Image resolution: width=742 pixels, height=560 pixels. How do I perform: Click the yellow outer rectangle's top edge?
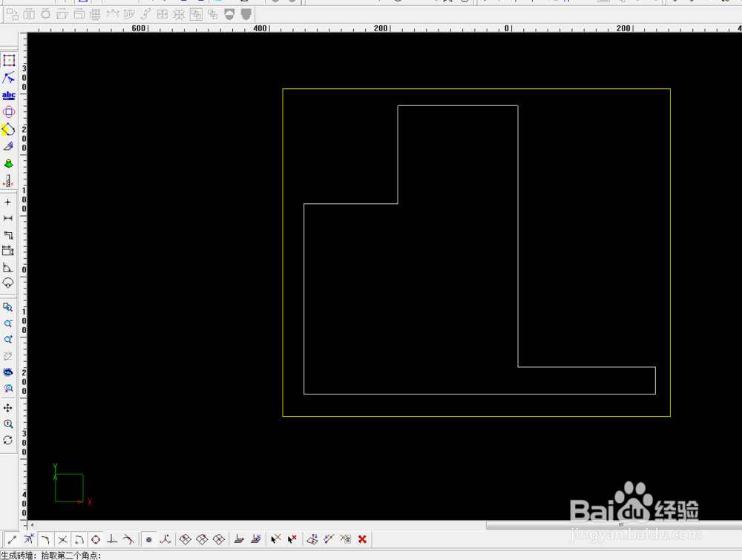pyautogui.click(x=476, y=89)
